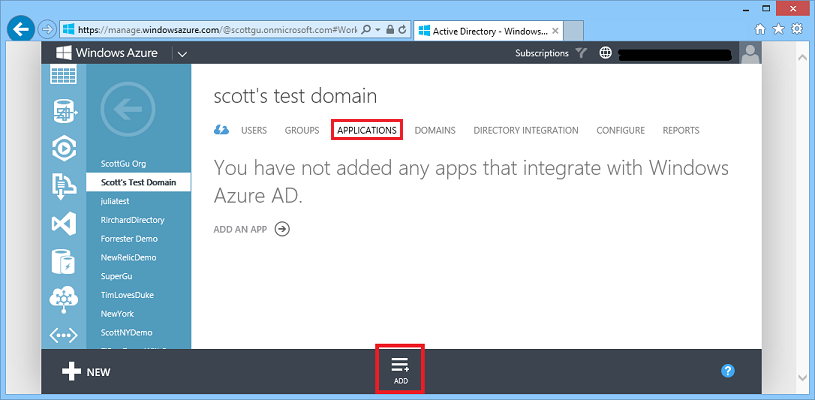815x400 pixels.
Task: Open the Visual Studio icon in sidebar
Action: pyautogui.click(x=64, y=224)
